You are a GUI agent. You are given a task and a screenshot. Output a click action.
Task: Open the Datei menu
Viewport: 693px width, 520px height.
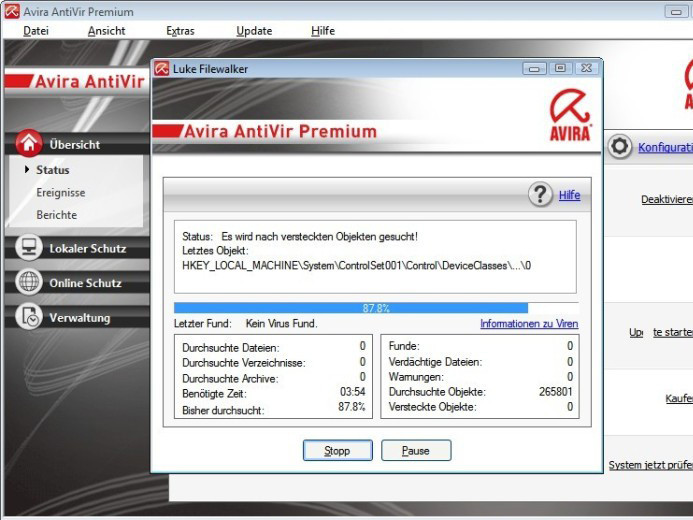[x=36, y=30]
